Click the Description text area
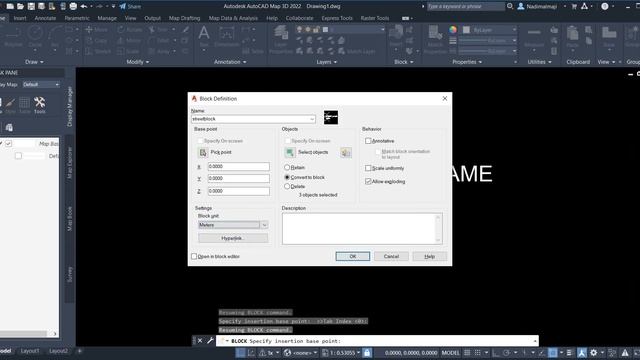Viewport: 640px width, 360px height. (362, 229)
